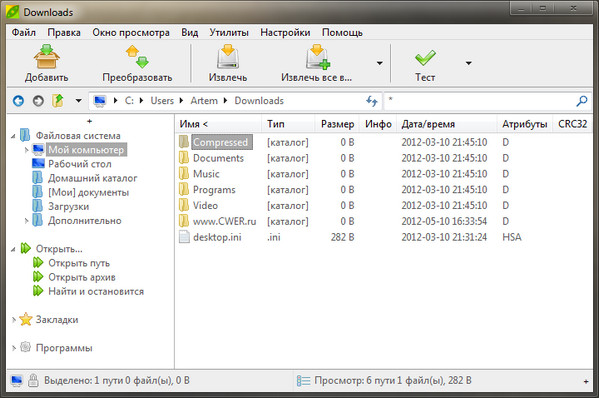
Task: Click the C: breadcrumb segment
Action: (129, 101)
